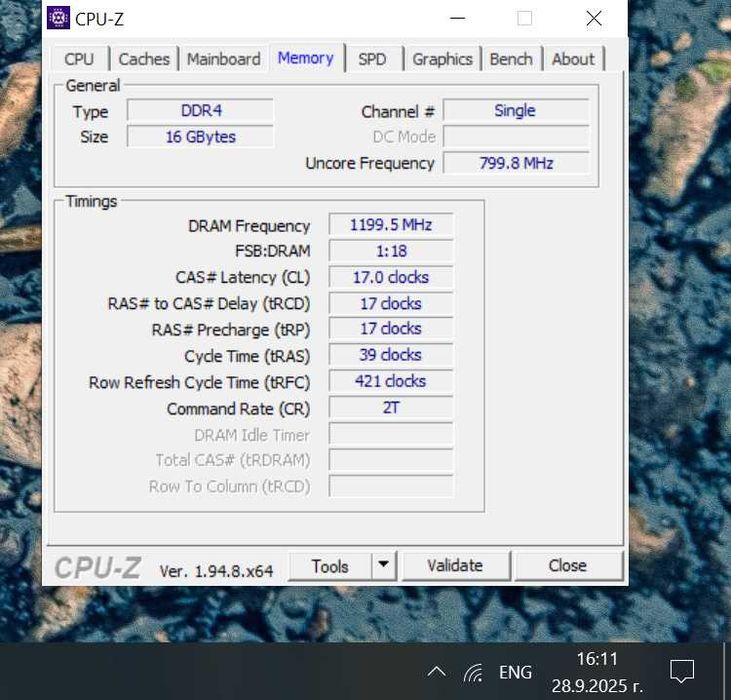Click the empty Row To Column field
The width and height of the screenshot is (731, 700).
(x=391, y=486)
